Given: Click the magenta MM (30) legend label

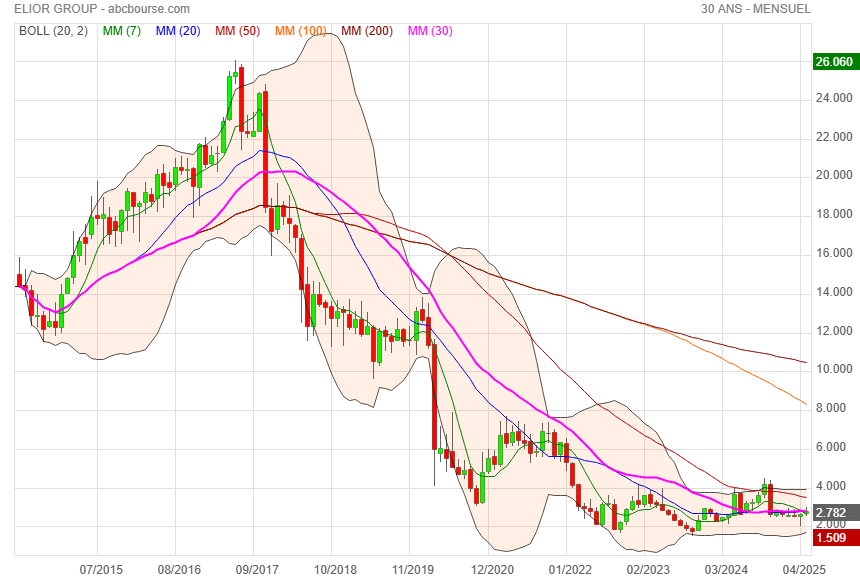Looking at the screenshot, I should pyautogui.click(x=430, y=31).
